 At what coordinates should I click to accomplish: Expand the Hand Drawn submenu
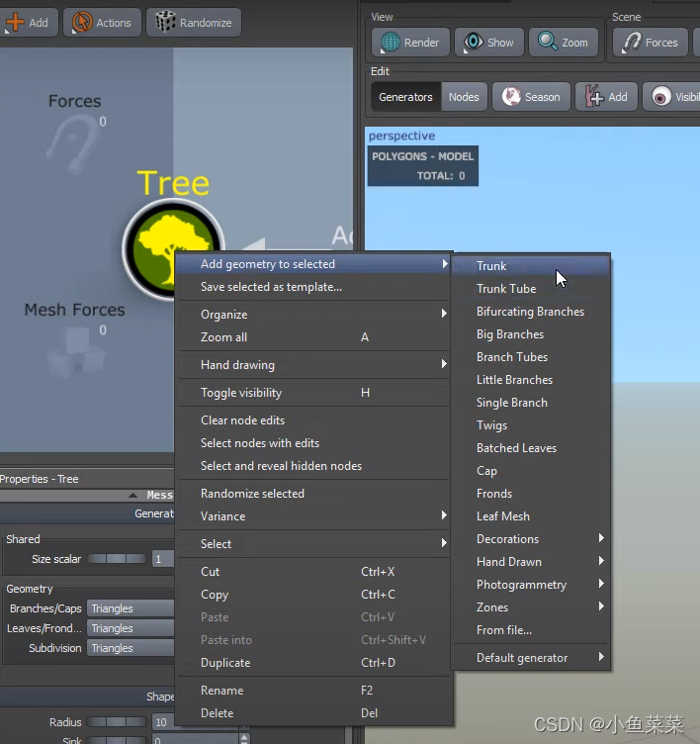(530, 562)
